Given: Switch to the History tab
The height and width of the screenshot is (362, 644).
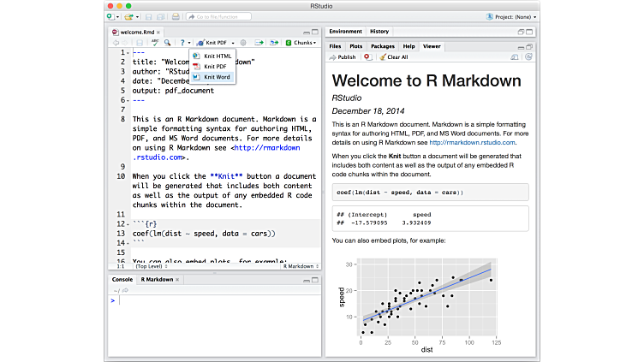Looking at the screenshot, I should tap(379, 31).
